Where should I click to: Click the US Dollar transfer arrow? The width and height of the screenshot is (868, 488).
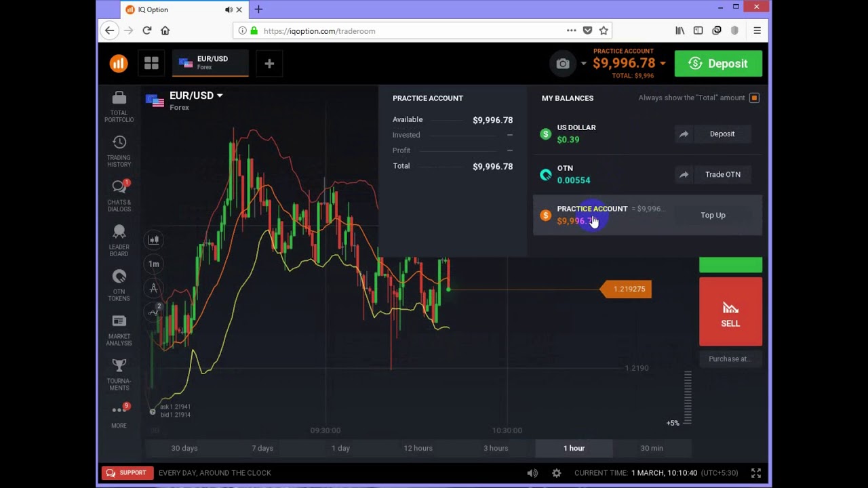(x=684, y=134)
